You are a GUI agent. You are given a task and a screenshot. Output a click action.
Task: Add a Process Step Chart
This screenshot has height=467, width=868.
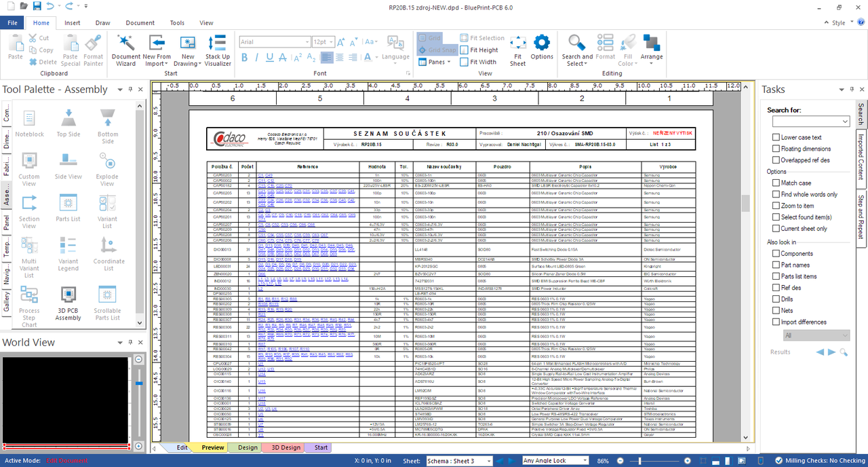pos(29,306)
